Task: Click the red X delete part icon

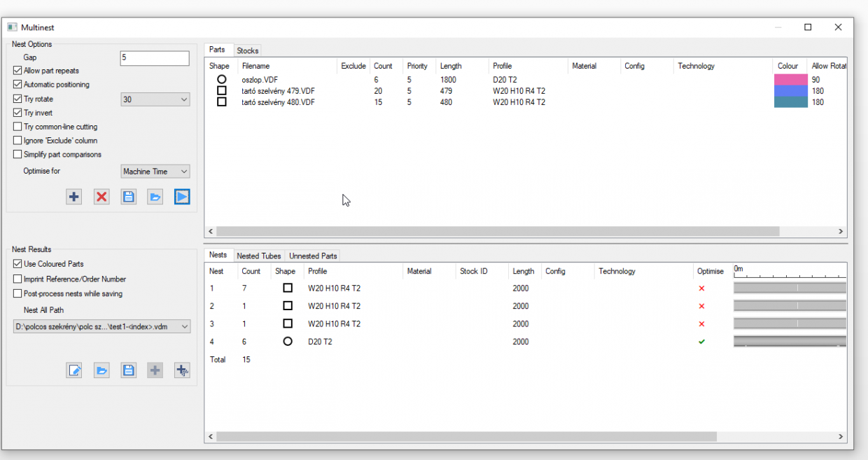Action: 101,197
